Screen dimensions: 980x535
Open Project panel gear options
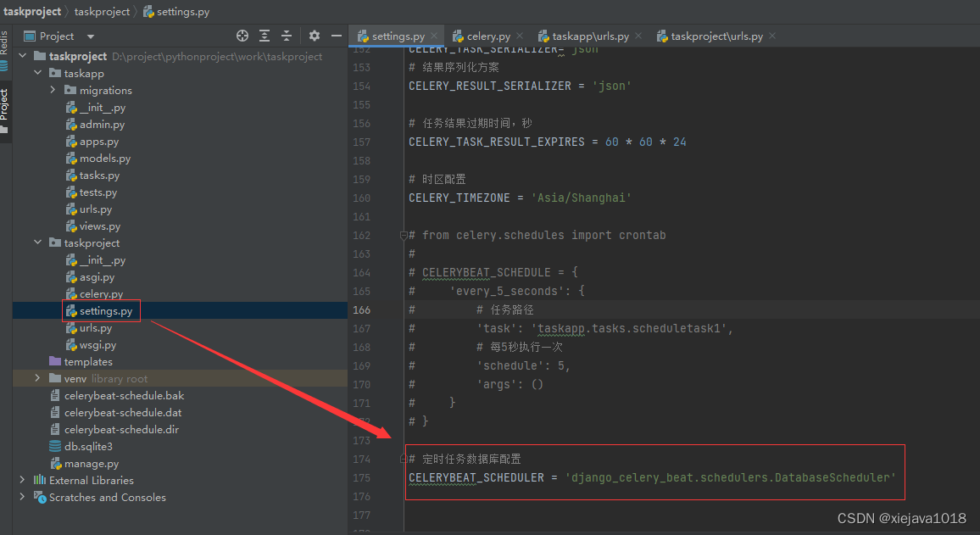[x=315, y=36]
